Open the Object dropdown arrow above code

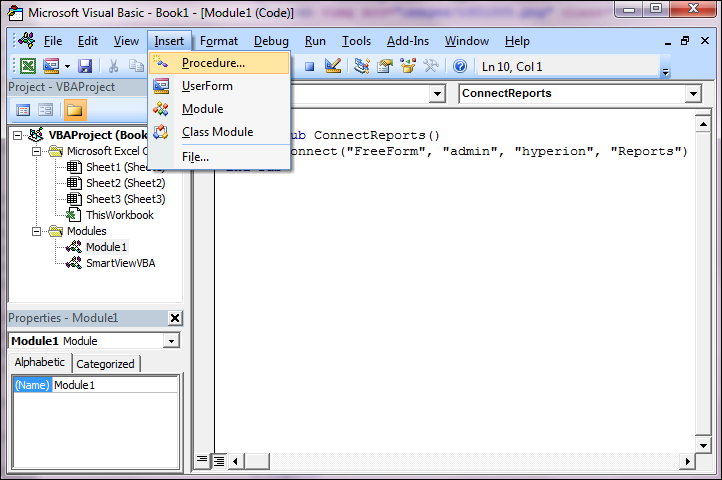[x=437, y=94]
